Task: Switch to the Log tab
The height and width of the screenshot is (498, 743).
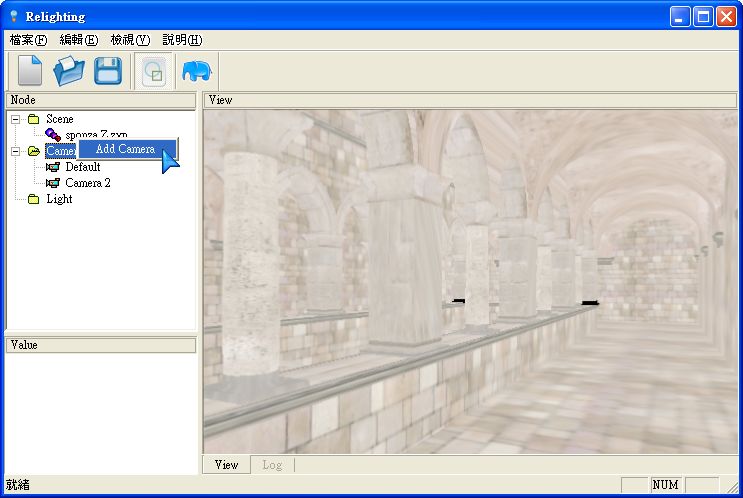Action: click(x=272, y=465)
